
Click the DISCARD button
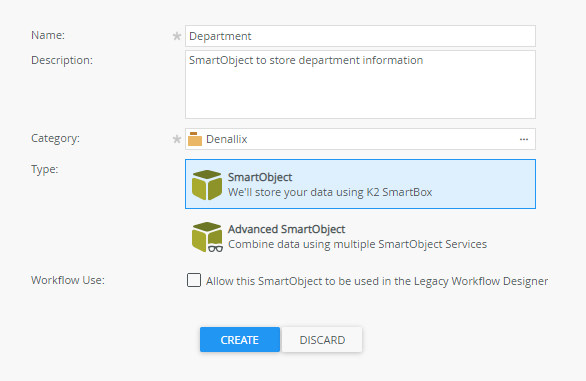coord(322,339)
